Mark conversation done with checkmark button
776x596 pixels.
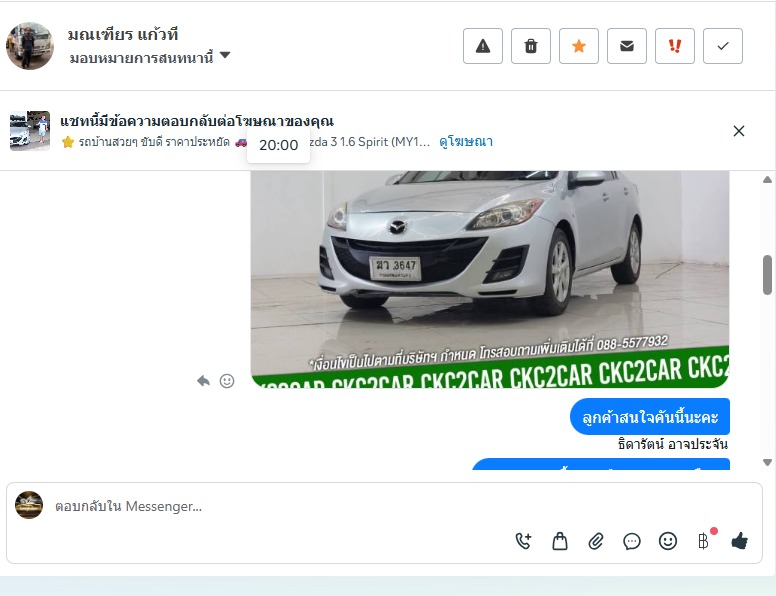click(x=723, y=46)
